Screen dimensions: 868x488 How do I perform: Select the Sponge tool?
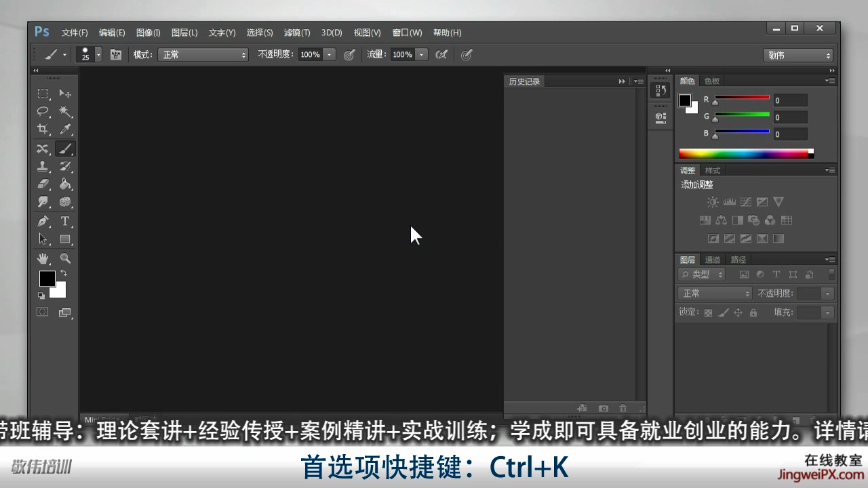tap(65, 201)
